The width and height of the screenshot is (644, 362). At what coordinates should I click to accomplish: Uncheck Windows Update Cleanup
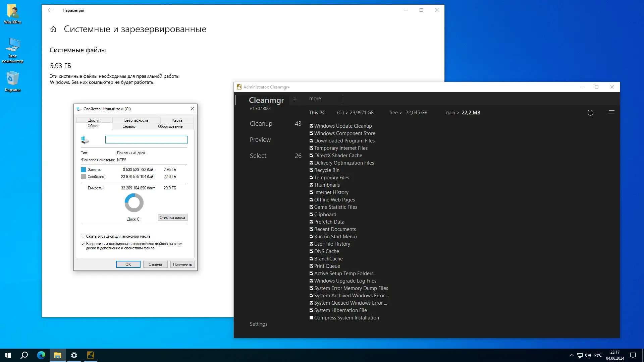coord(311,126)
